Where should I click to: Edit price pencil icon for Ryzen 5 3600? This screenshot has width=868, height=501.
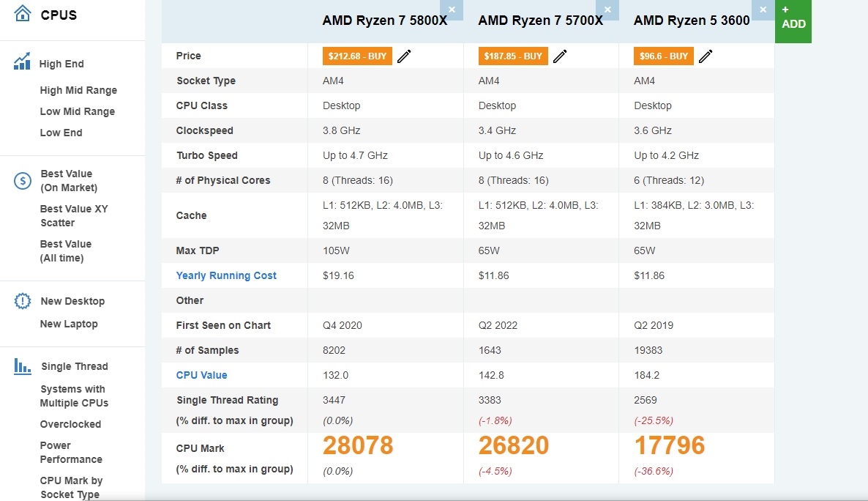(x=706, y=56)
